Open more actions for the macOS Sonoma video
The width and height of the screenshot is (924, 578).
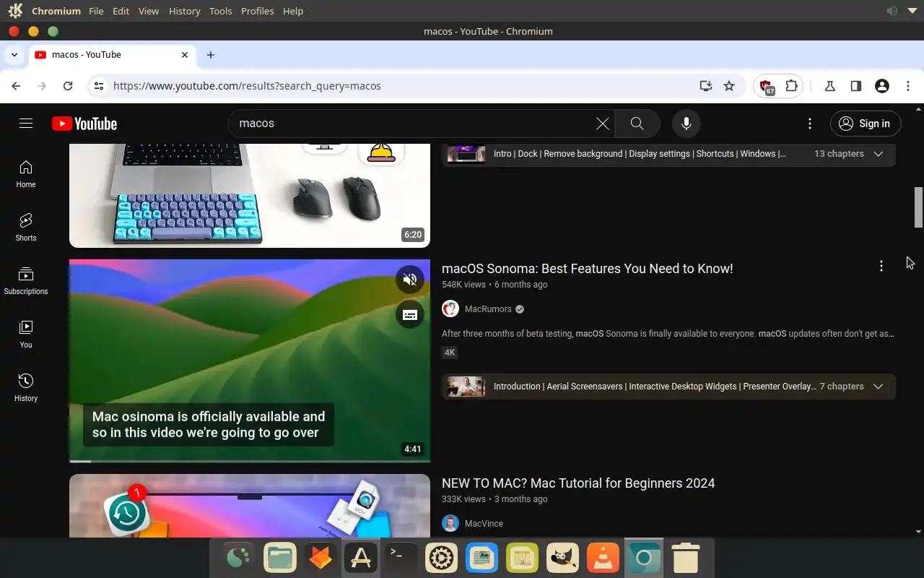pyautogui.click(x=881, y=267)
